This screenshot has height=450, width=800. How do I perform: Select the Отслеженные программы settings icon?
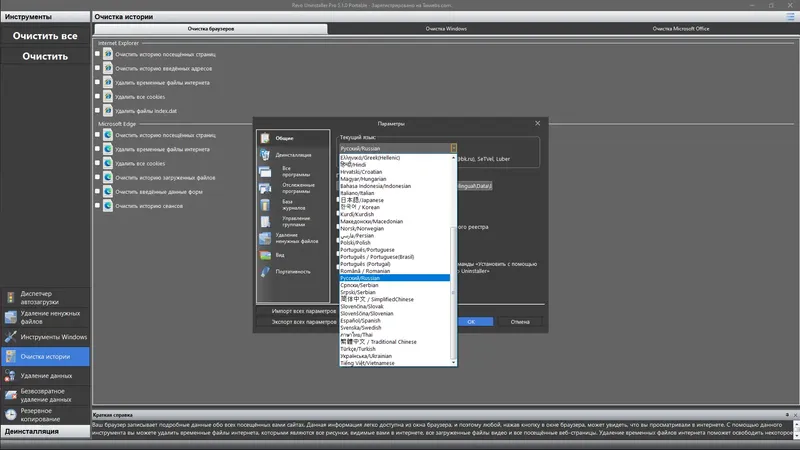[x=265, y=188]
